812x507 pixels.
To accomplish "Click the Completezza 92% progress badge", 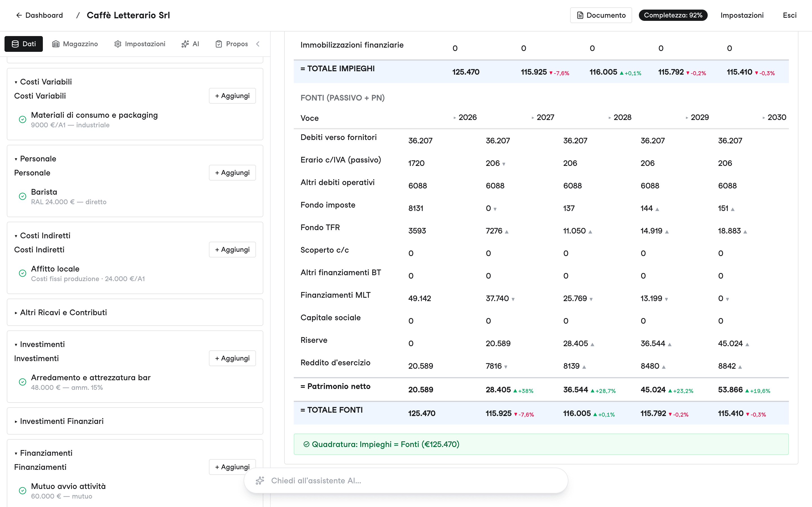I will (x=673, y=15).
